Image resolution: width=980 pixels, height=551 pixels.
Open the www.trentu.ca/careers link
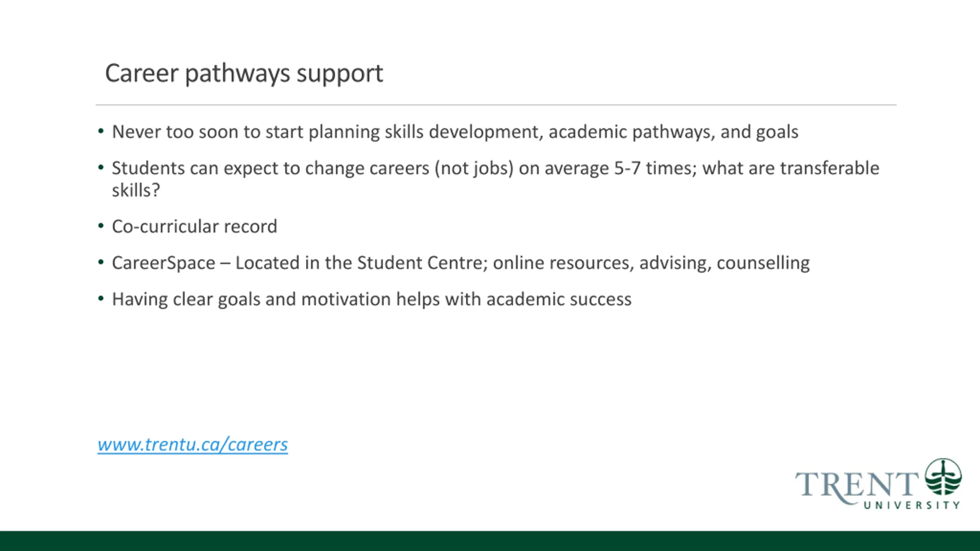click(x=193, y=445)
